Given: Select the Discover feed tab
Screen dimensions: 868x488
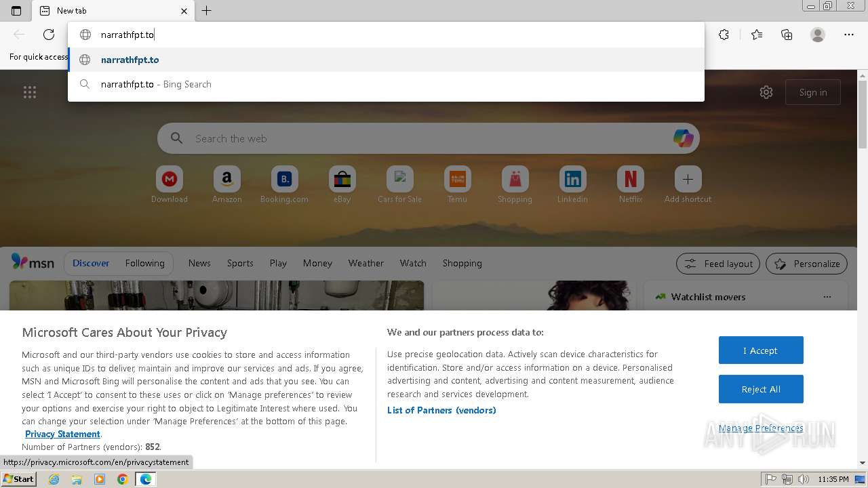Looking at the screenshot, I should [x=91, y=263].
